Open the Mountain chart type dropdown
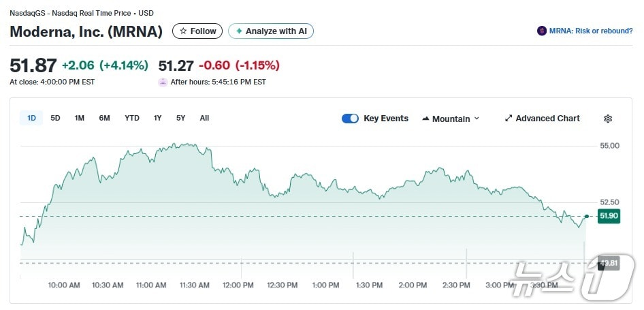This screenshot has height=310, width=644. click(451, 119)
